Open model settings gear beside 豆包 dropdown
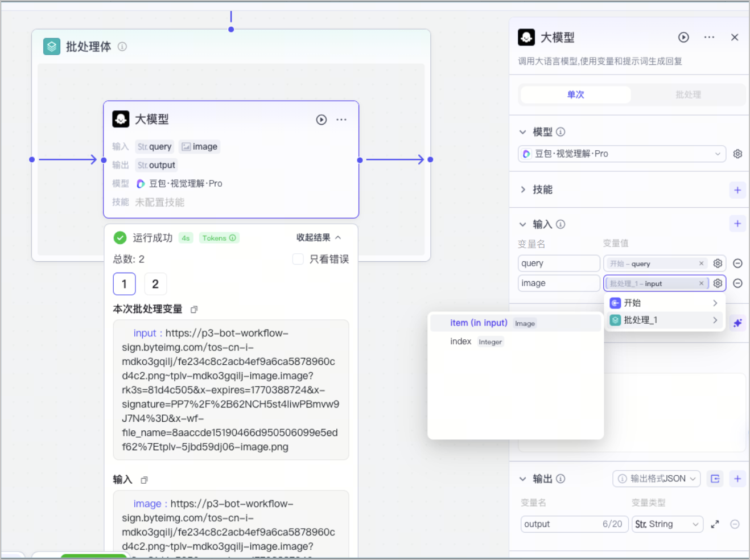 coord(737,154)
